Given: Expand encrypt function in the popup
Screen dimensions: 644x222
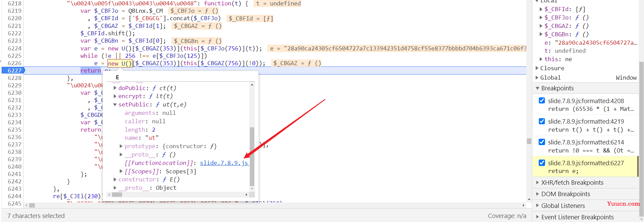Looking at the screenshot, I should click(115, 96).
